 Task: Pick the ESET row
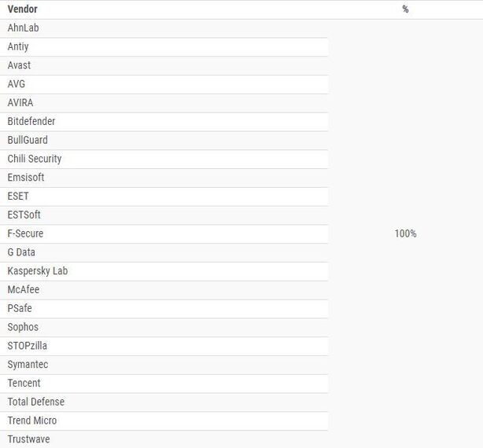(18, 196)
